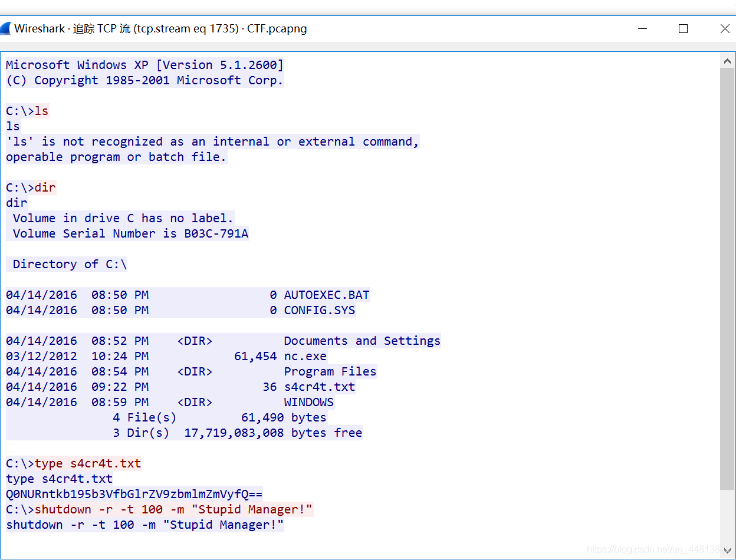Click the echoed 'ls' line without prompt
This screenshot has width=736, height=560.
pyautogui.click(x=13, y=126)
